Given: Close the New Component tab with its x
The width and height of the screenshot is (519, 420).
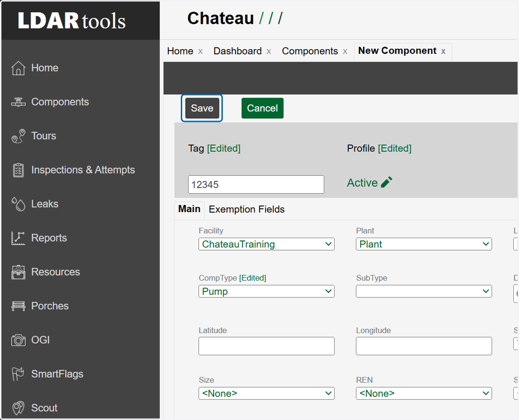Looking at the screenshot, I should pyautogui.click(x=443, y=51).
